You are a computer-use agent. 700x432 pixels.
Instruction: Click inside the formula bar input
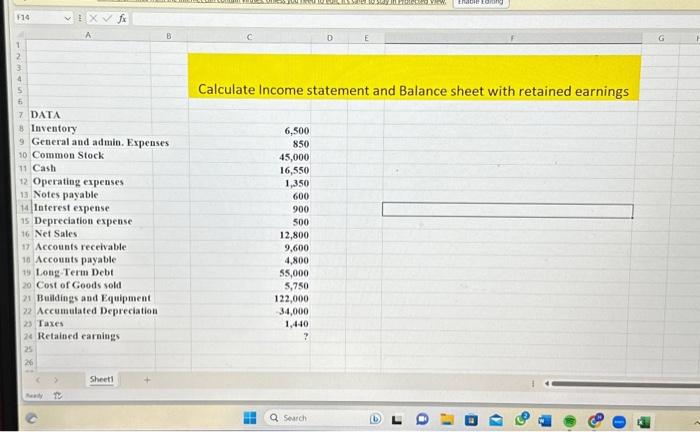(415, 19)
